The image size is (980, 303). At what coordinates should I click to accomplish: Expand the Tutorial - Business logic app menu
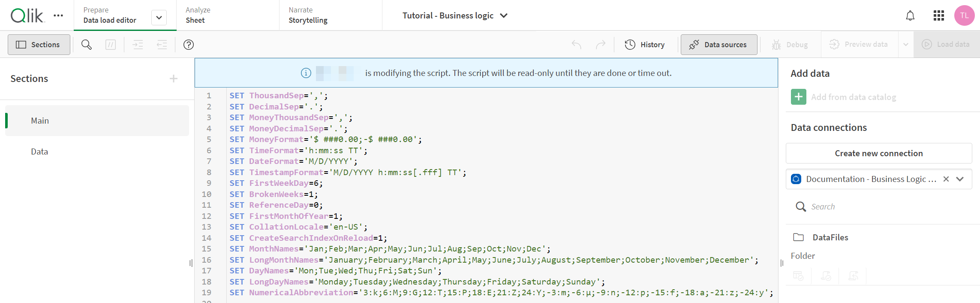tap(455, 15)
